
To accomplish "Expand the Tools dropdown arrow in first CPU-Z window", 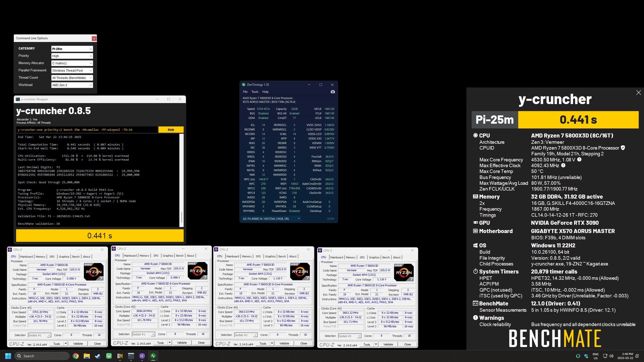I will (x=66, y=344).
